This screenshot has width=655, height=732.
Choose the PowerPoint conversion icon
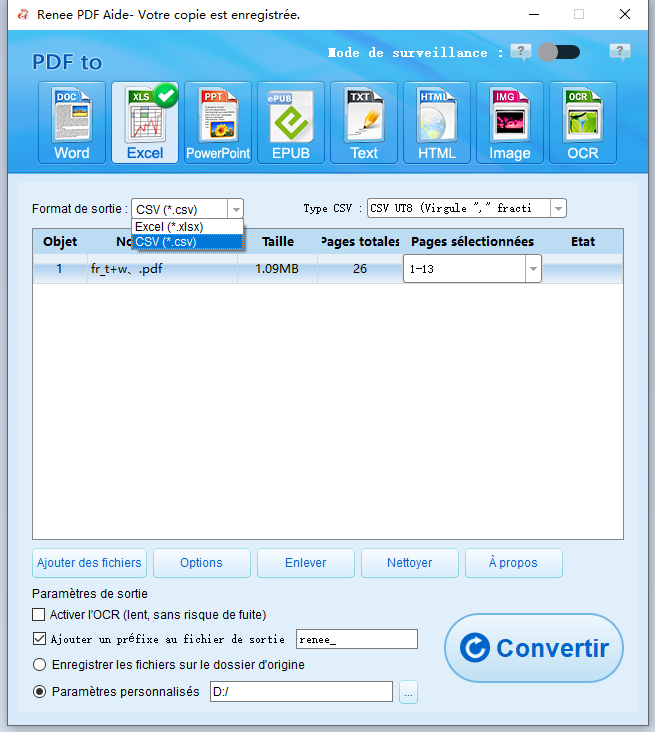tap(218, 123)
